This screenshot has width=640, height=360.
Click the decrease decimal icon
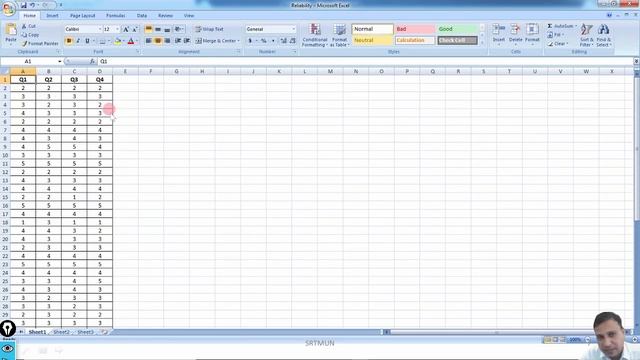click(293, 41)
